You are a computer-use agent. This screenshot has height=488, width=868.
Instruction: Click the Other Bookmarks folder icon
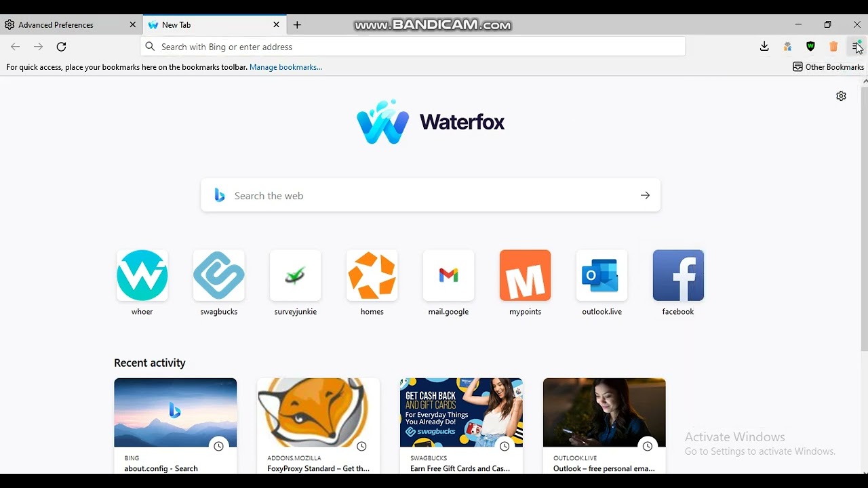(797, 67)
